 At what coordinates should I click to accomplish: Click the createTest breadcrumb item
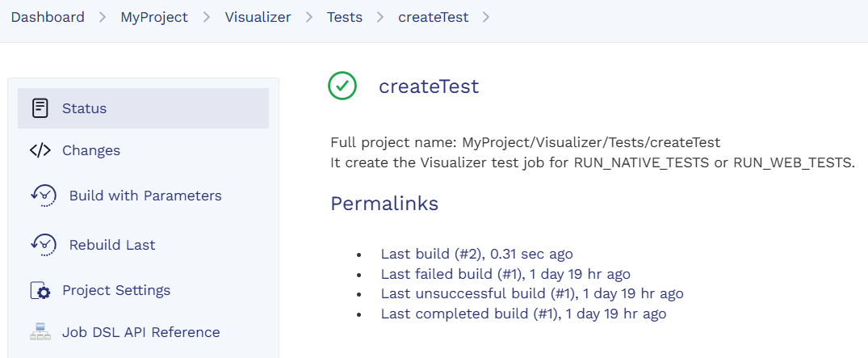point(433,17)
